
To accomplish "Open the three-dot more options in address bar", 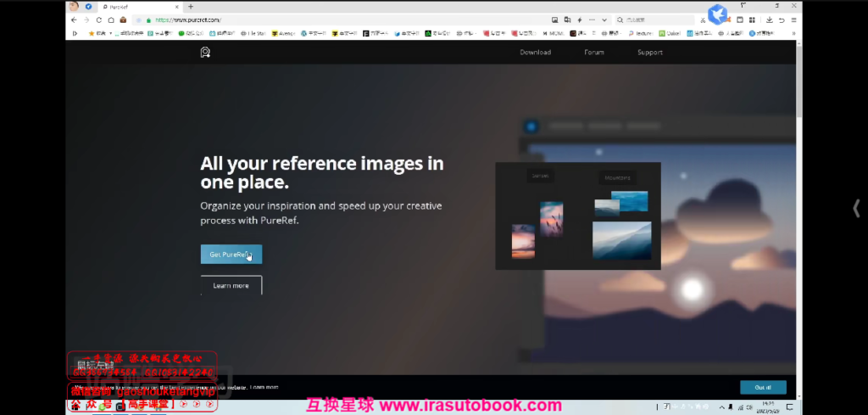I will 593,20.
